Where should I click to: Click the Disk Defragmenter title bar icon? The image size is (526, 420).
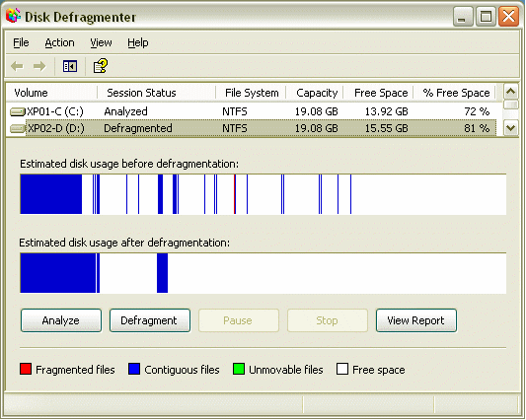[13, 16]
